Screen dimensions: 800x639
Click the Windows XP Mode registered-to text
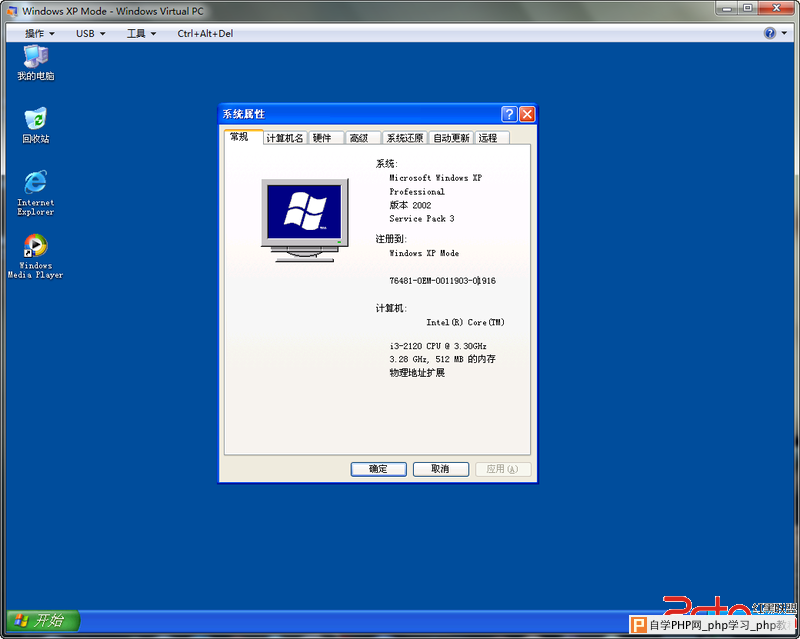(424, 253)
